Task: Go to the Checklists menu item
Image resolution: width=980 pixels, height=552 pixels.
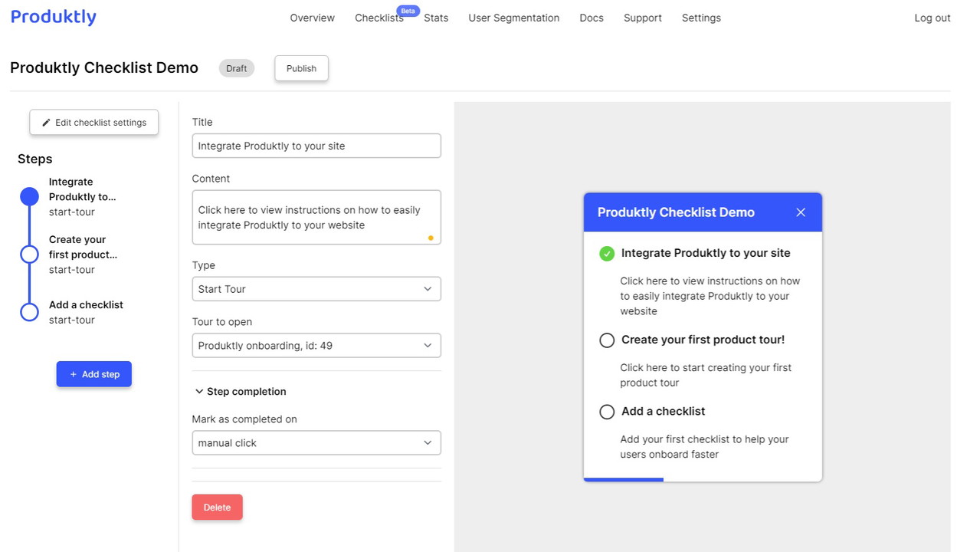Action: click(379, 18)
